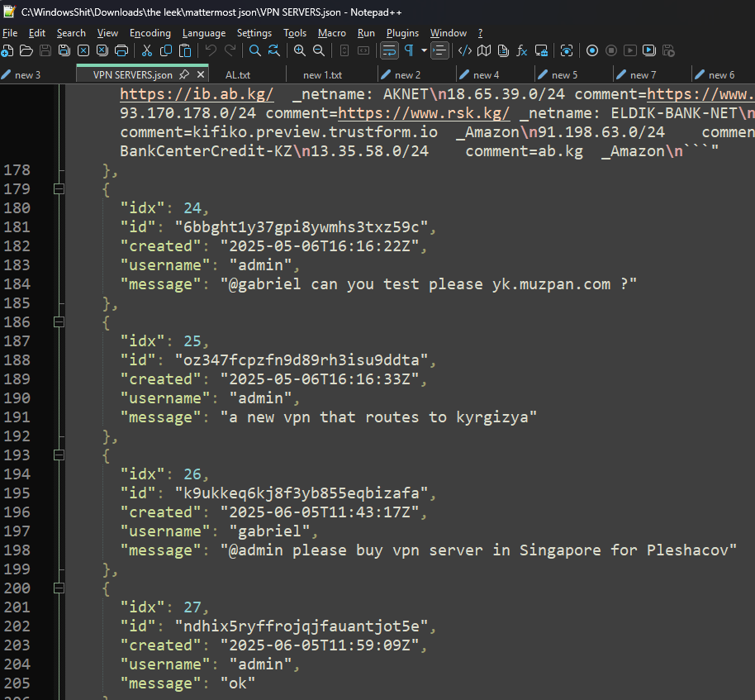Screen dimensions: 755x700
Task: Collapse the fold block at line 193
Action: [59, 455]
